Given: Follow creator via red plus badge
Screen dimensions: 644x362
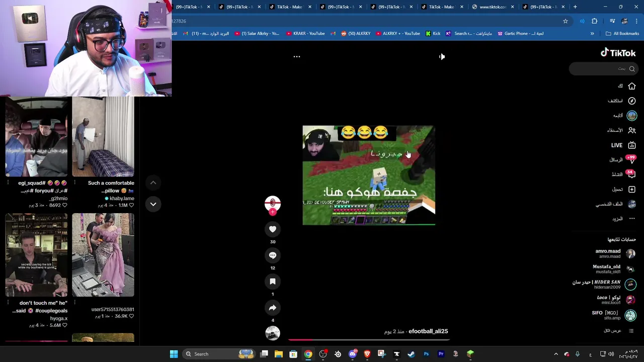Looking at the screenshot, I should 273,212.
